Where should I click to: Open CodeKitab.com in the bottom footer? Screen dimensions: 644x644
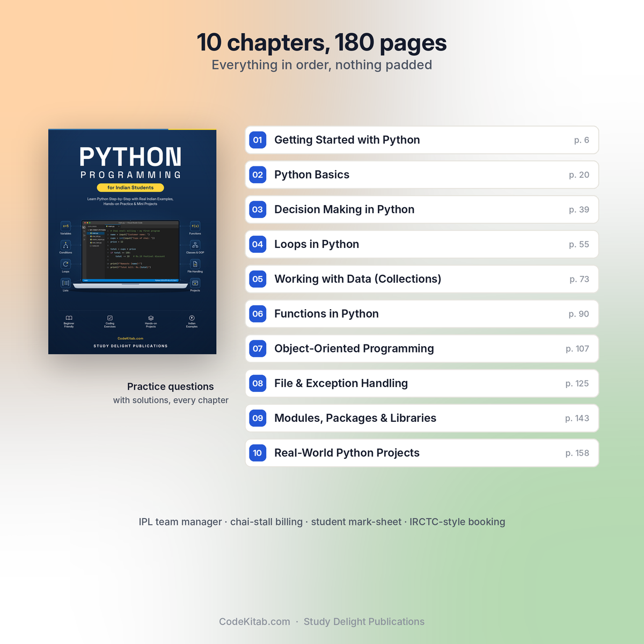(254, 621)
